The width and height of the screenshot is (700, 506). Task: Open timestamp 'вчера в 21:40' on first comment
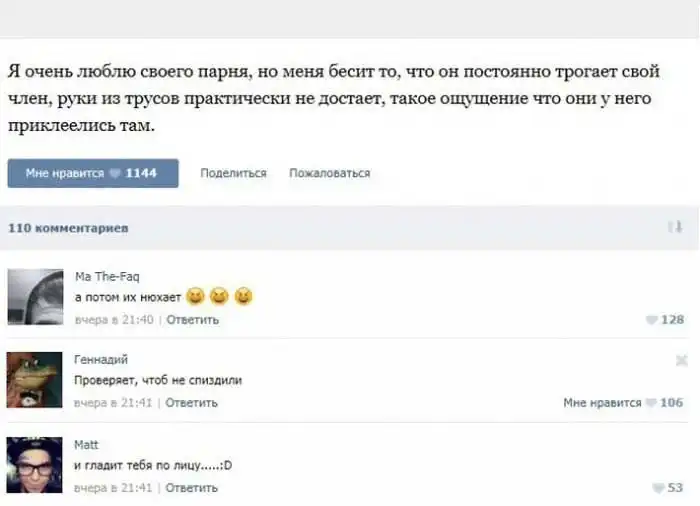pyautogui.click(x=114, y=320)
